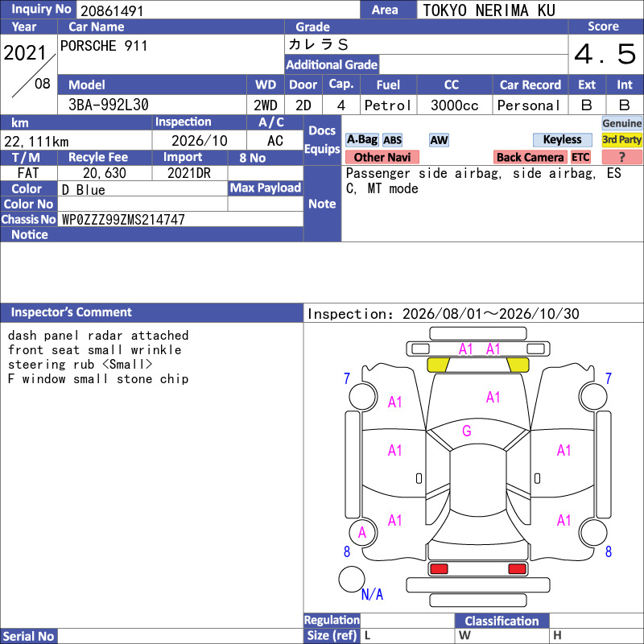Click the FAT transmission value
The image size is (644, 644).
coord(28,173)
